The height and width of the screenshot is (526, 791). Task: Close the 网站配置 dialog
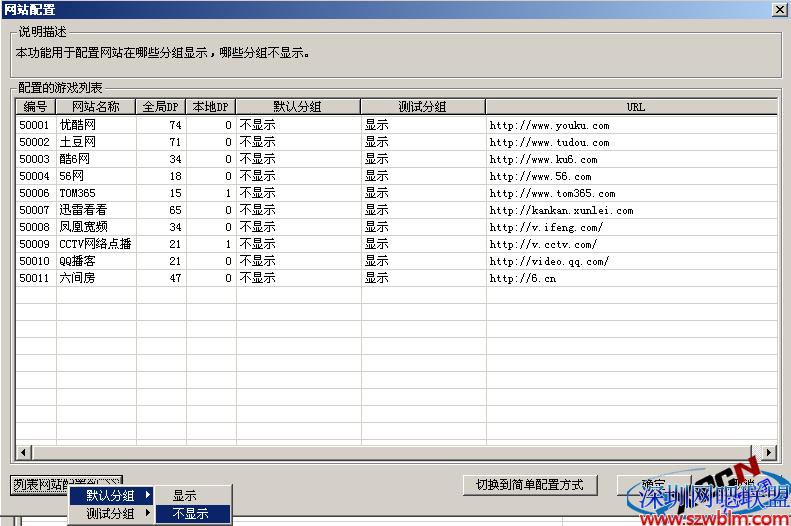779,10
